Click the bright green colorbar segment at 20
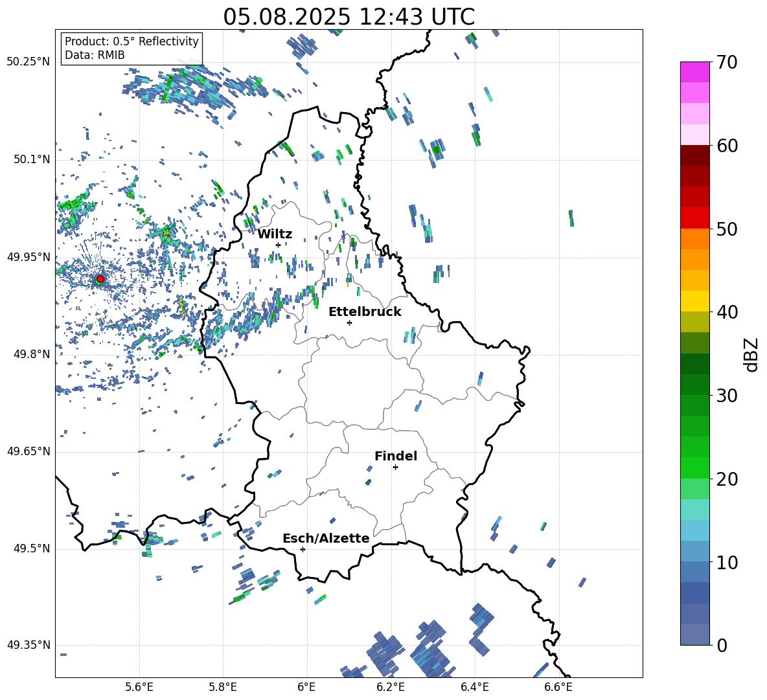This screenshot has height=700, width=767. pos(694,468)
